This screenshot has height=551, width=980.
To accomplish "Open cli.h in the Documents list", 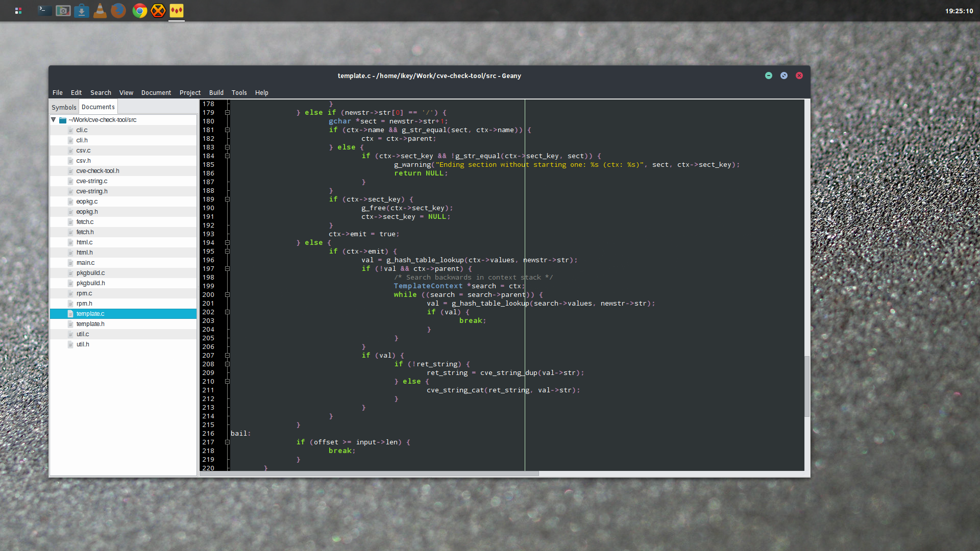I will click(x=123, y=140).
